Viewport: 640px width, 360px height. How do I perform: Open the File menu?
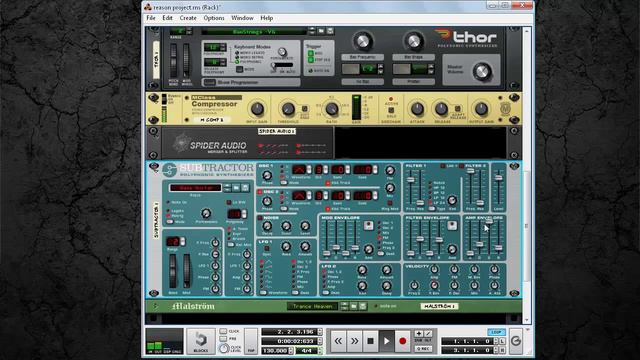click(x=151, y=18)
